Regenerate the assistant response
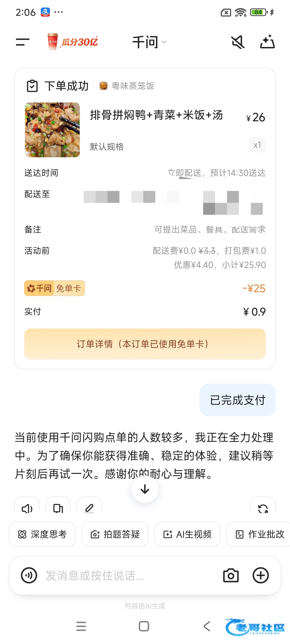 263,507
